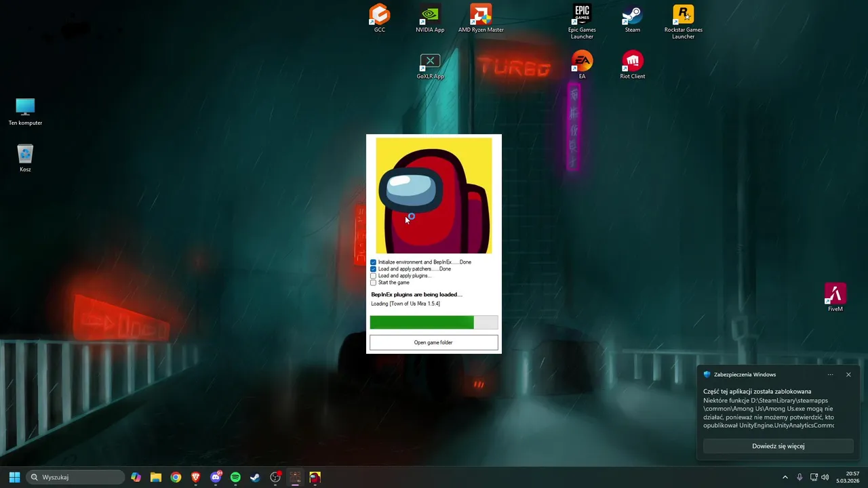Click the Open game folder button

[433, 342]
